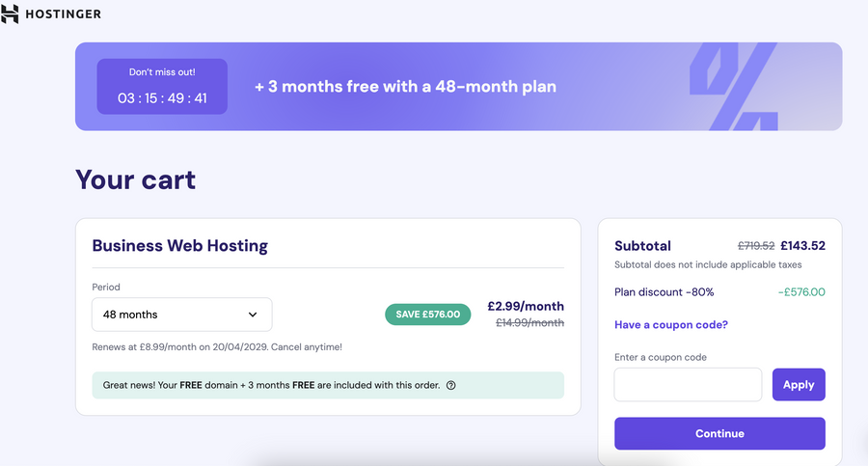Click the chevron arrow in Period selector
Screen dimensions: 868x466
click(253, 315)
